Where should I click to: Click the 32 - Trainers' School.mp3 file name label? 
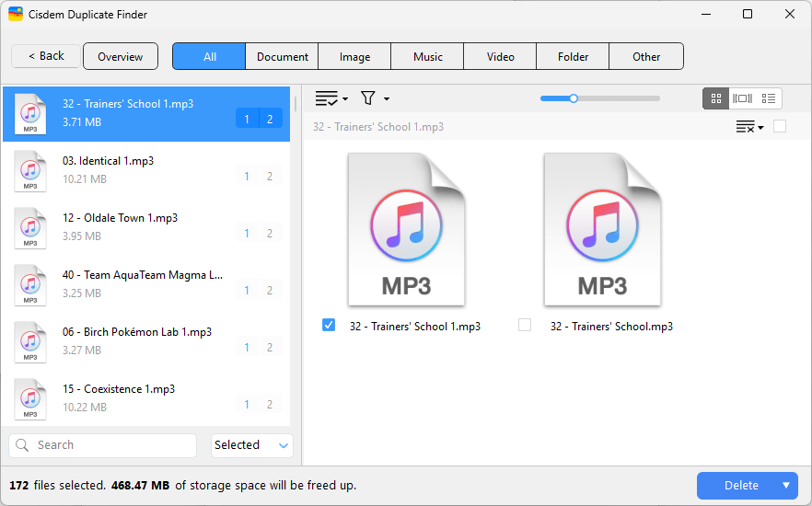coord(611,327)
